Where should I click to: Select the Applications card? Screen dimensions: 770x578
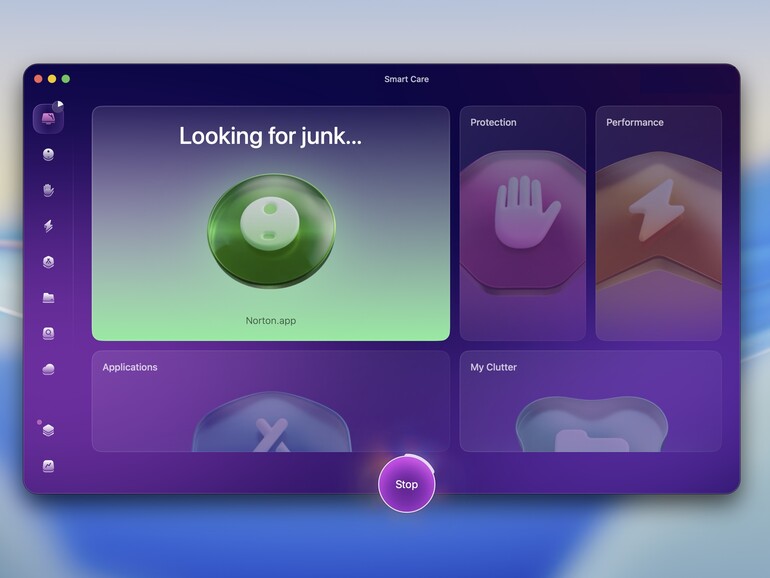pyautogui.click(x=271, y=401)
